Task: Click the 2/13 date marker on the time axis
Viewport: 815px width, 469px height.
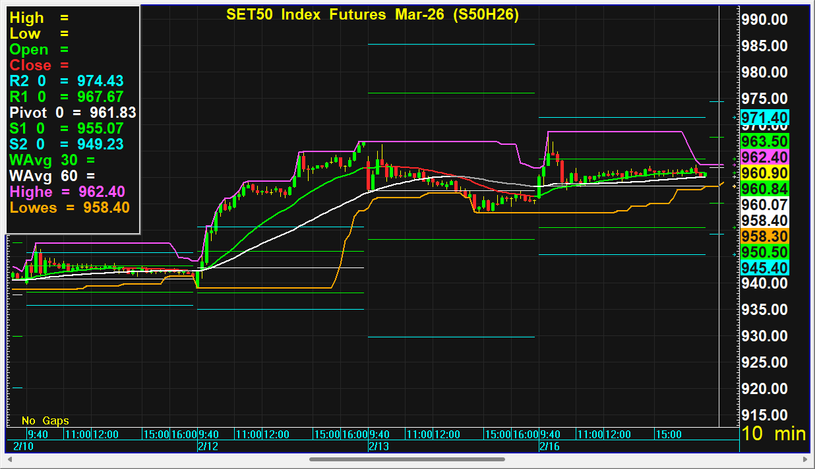Action: click(x=378, y=446)
